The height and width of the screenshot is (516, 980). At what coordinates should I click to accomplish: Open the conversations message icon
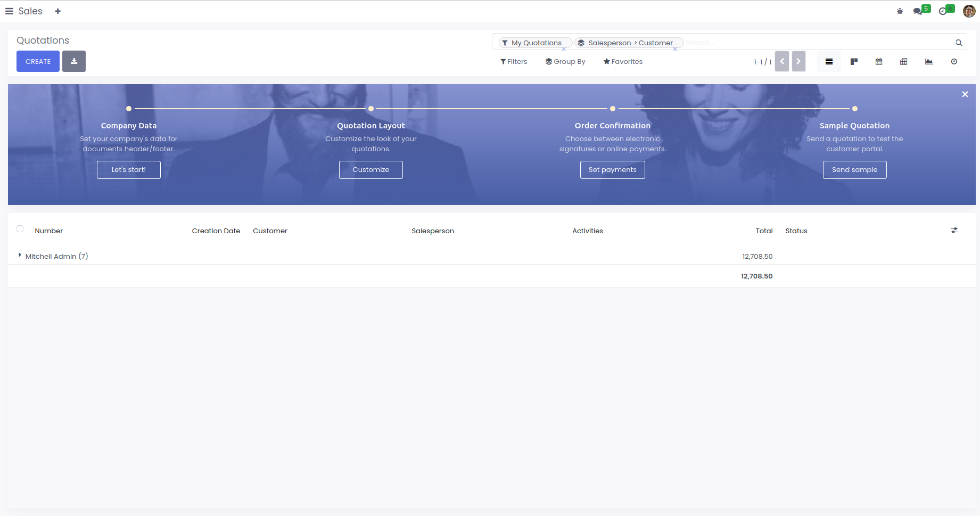coord(918,11)
